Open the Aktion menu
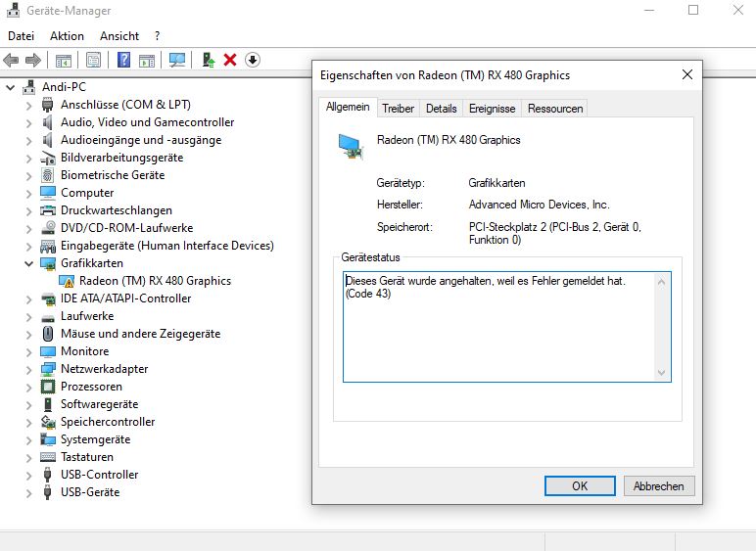 click(x=67, y=36)
